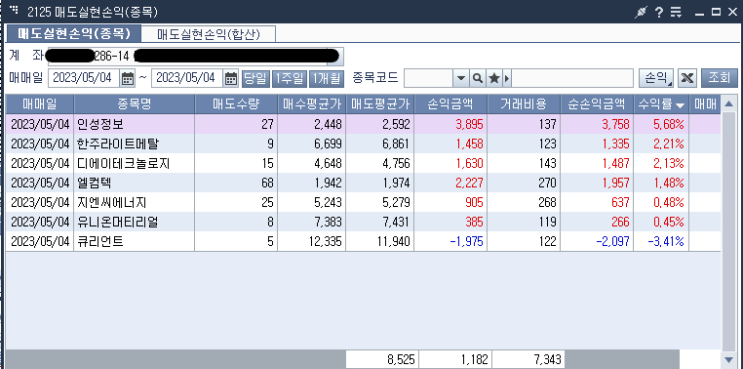This screenshot has height=369, width=743.
Task: Click the 매도평균가 column header
Action: [x=380, y=104]
